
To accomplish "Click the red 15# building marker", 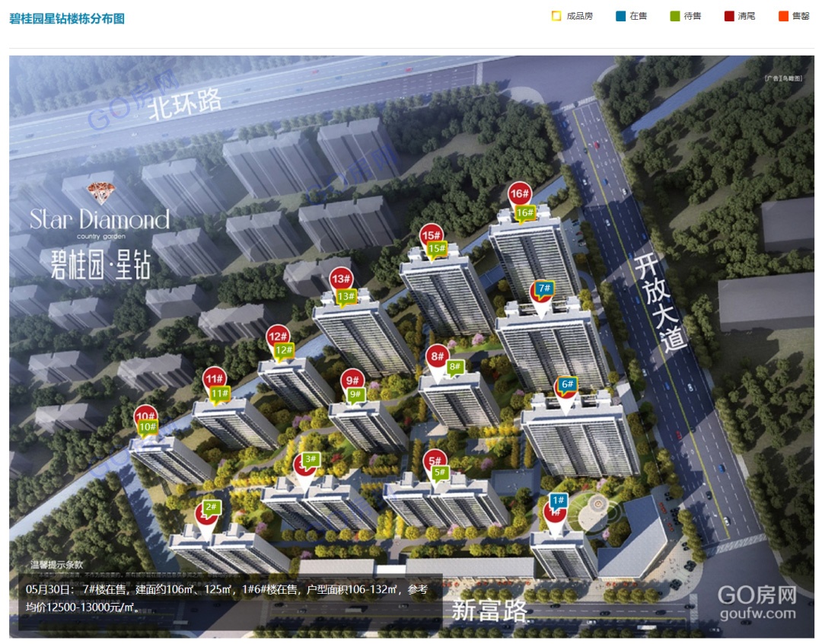I will 431,235.
